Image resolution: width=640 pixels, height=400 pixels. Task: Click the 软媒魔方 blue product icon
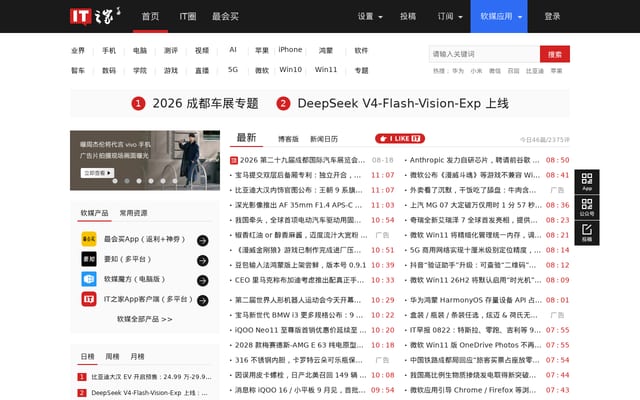click(89, 279)
